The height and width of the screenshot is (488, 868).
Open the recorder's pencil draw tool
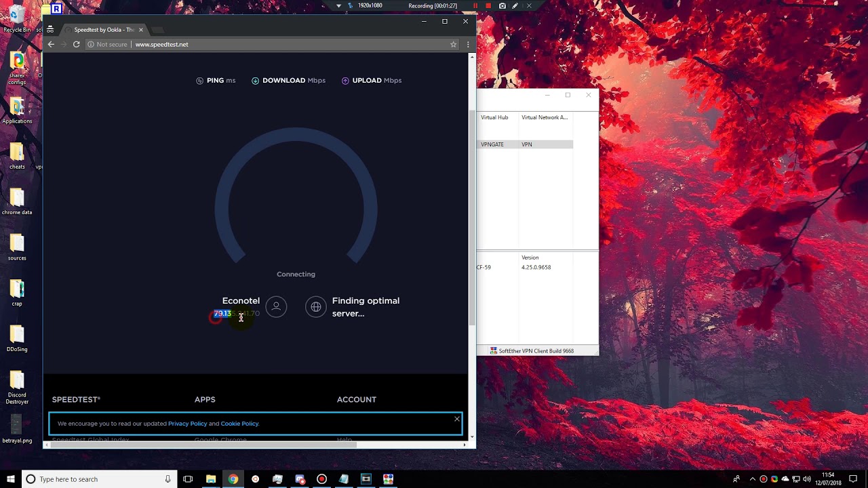click(x=515, y=5)
